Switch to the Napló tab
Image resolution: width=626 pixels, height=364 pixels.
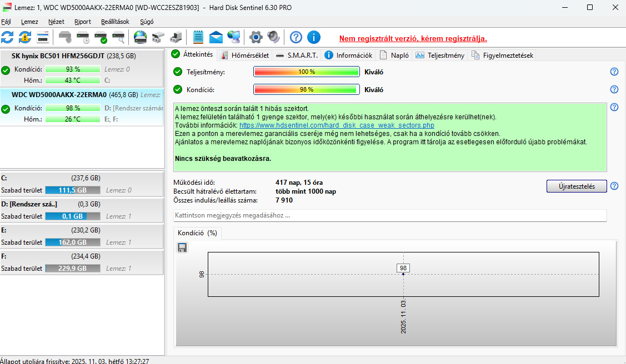[394, 55]
